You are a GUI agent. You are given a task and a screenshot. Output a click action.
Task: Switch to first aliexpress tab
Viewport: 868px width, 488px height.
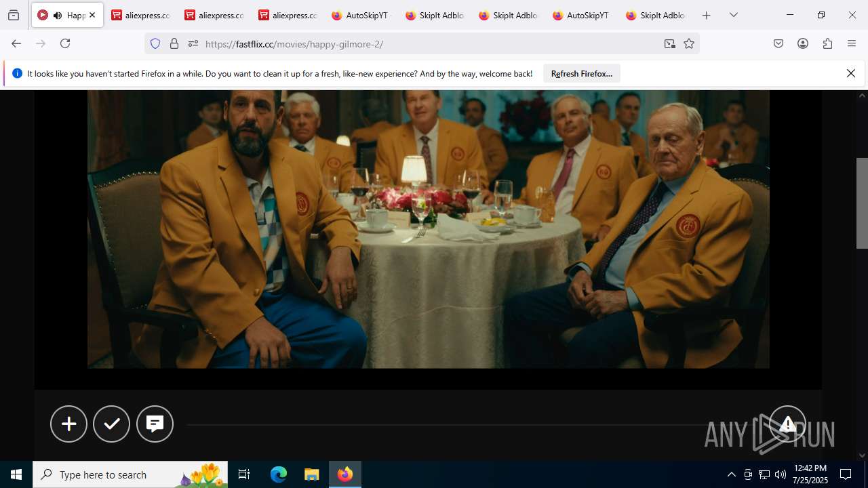point(141,15)
